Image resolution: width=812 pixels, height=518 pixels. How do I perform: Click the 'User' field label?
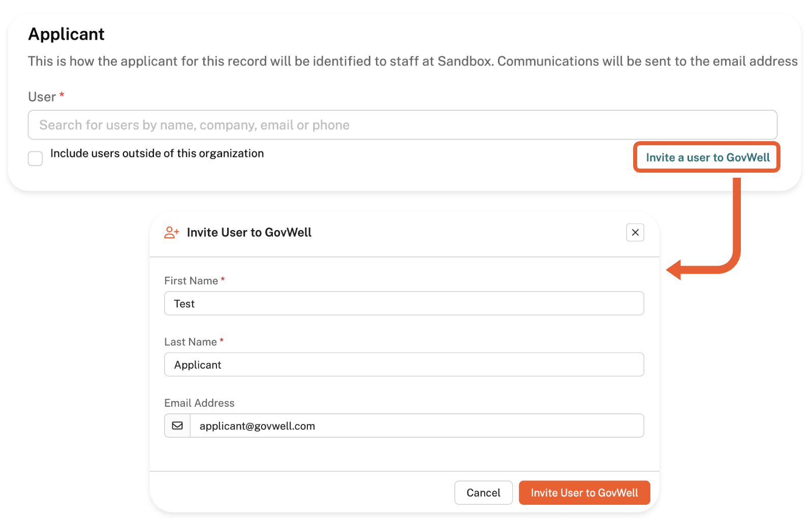click(42, 97)
